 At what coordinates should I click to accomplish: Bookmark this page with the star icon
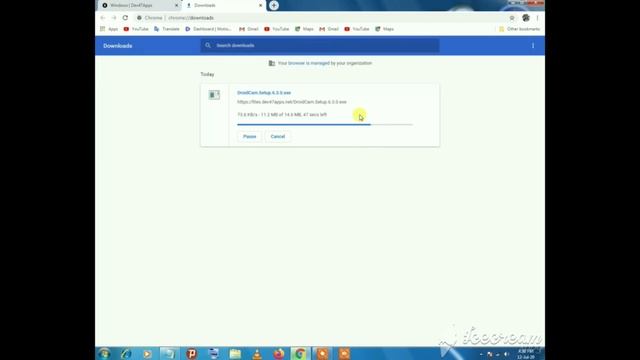(x=512, y=18)
